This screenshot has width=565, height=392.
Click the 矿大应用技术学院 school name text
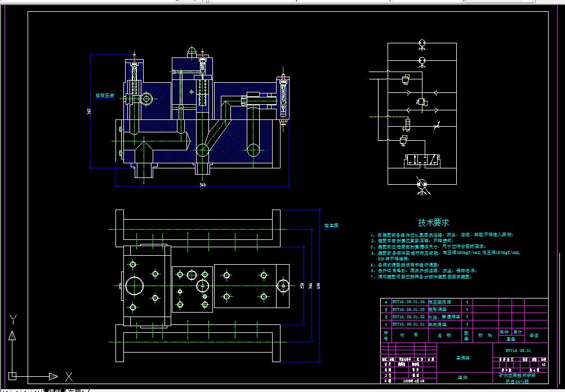[517, 375]
